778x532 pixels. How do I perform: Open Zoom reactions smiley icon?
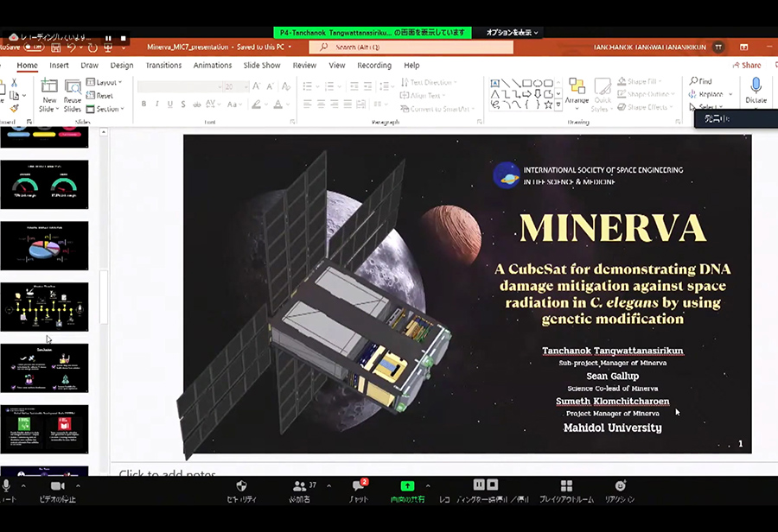tap(620, 485)
